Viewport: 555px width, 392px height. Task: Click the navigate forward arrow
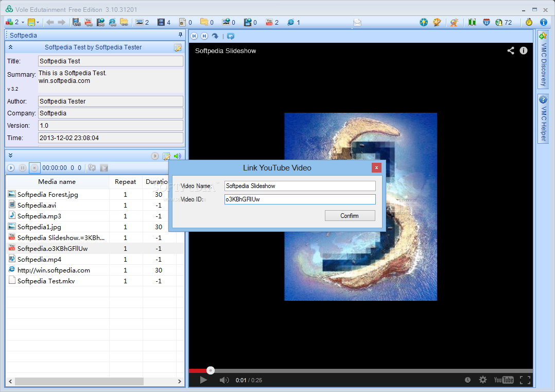[62, 22]
